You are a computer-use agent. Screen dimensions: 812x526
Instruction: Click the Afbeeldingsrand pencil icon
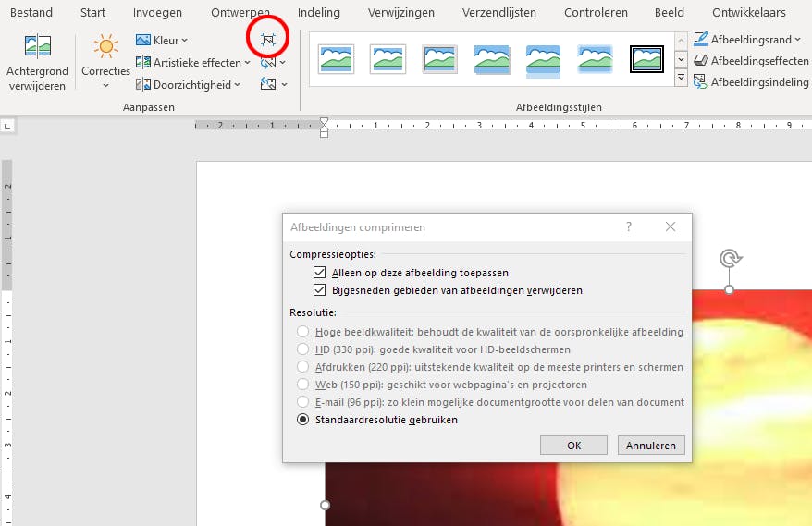(x=701, y=39)
